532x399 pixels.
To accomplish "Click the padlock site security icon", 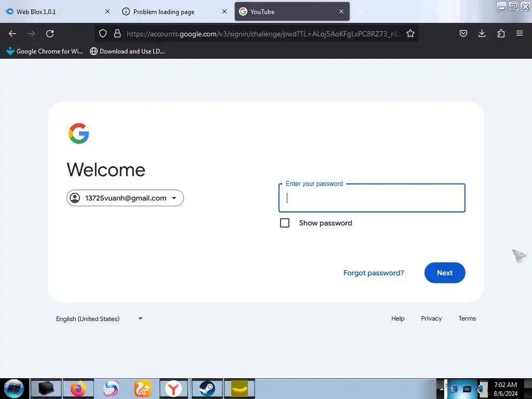I will [x=117, y=33].
